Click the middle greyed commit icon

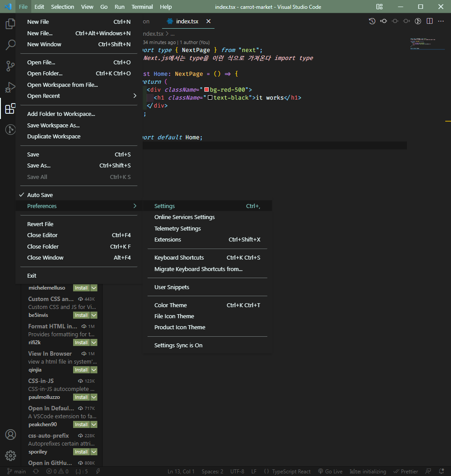(x=395, y=21)
